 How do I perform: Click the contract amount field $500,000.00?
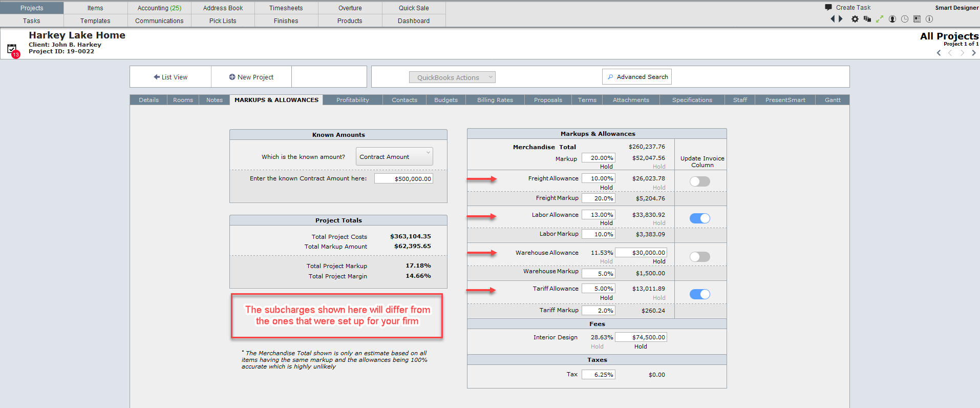pyautogui.click(x=403, y=178)
